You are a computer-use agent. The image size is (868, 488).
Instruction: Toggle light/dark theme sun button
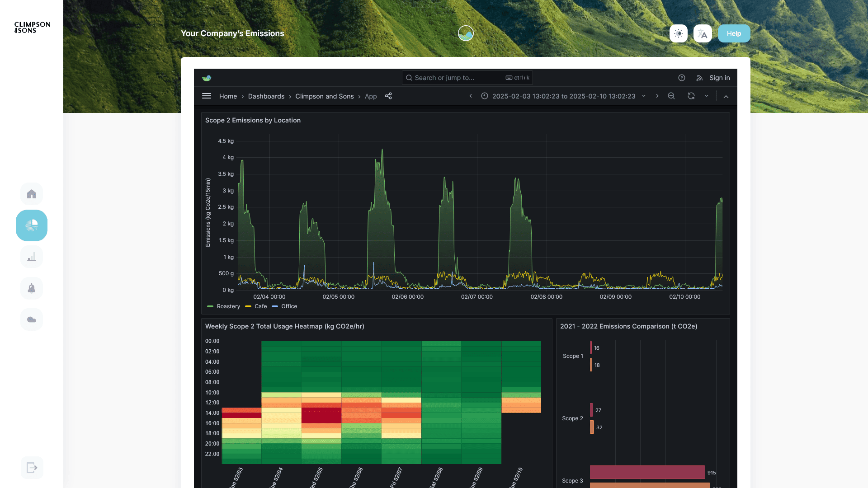coord(678,33)
